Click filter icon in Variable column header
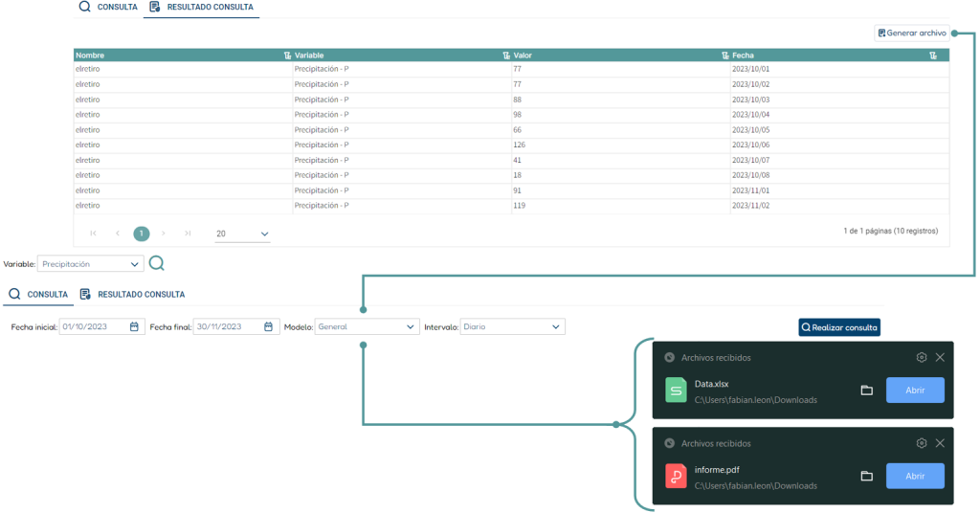The image size is (980, 513). pyautogui.click(x=506, y=56)
